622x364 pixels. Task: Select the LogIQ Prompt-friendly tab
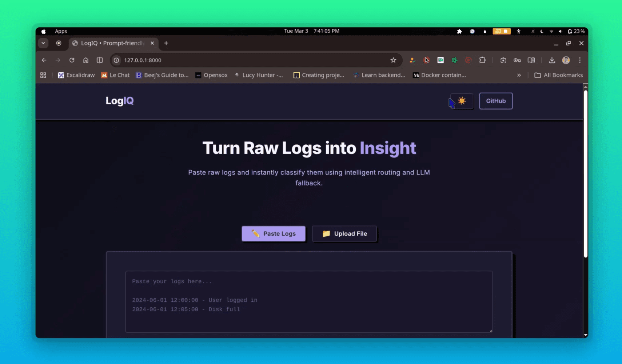click(113, 43)
